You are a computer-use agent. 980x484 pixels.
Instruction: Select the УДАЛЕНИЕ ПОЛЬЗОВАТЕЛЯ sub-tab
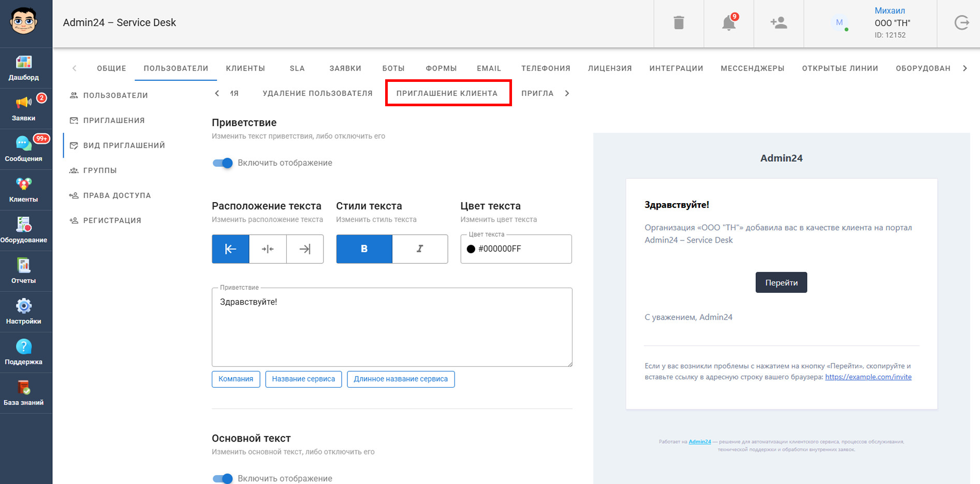(x=317, y=93)
